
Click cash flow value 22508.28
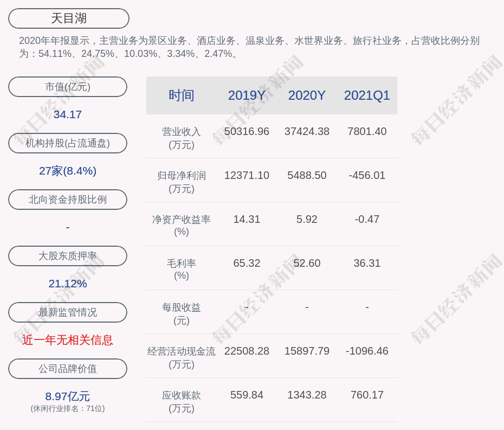(x=247, y=351)
